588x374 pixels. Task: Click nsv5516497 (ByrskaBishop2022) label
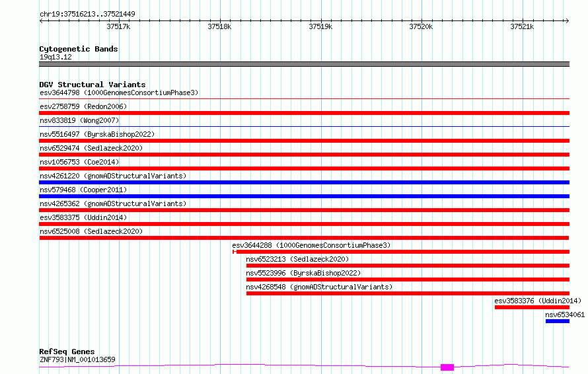pyautogui.click(x=97, y=134)
